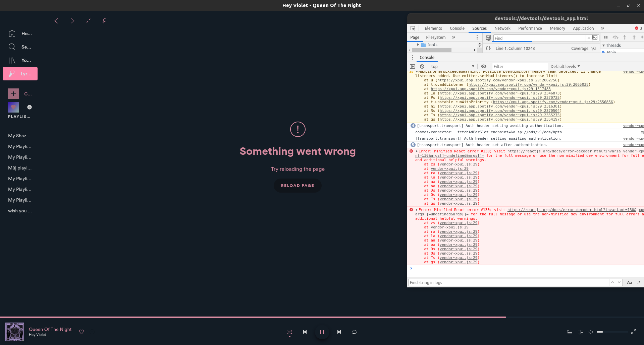Open Home from the sidebar

point(12,33)
